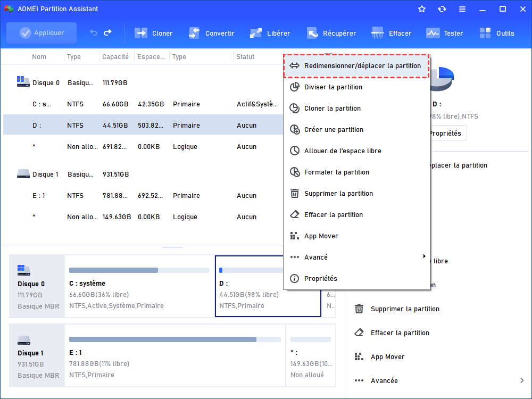Image resolution: width=532 pixels, height=399 pixels.
Task: Expand Avancée chevron in right panel
Action: [x=522, y=381]
